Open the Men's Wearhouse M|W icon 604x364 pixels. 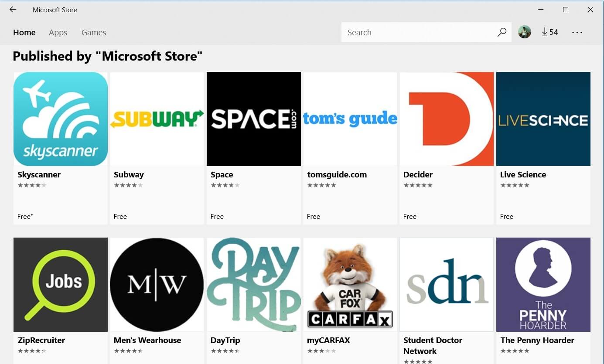click(157, 285)
